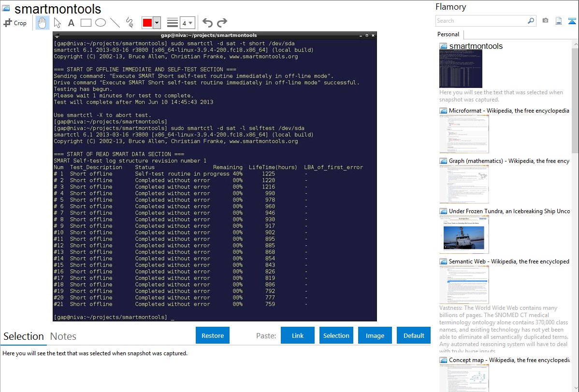Image resolution: width=579 pixels, height=392 pixels.
Task: Switch to the Personal tab
Action: tap(449, 34)
